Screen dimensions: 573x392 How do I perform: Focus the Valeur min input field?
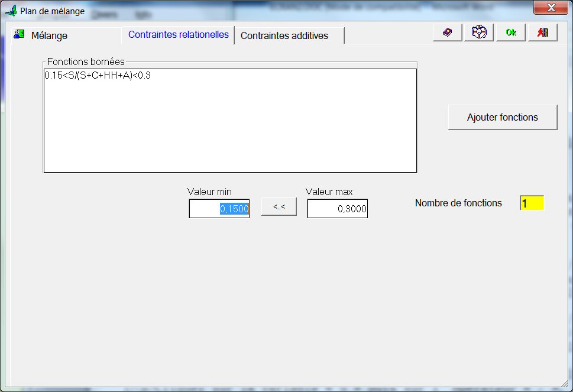(219, 209)
